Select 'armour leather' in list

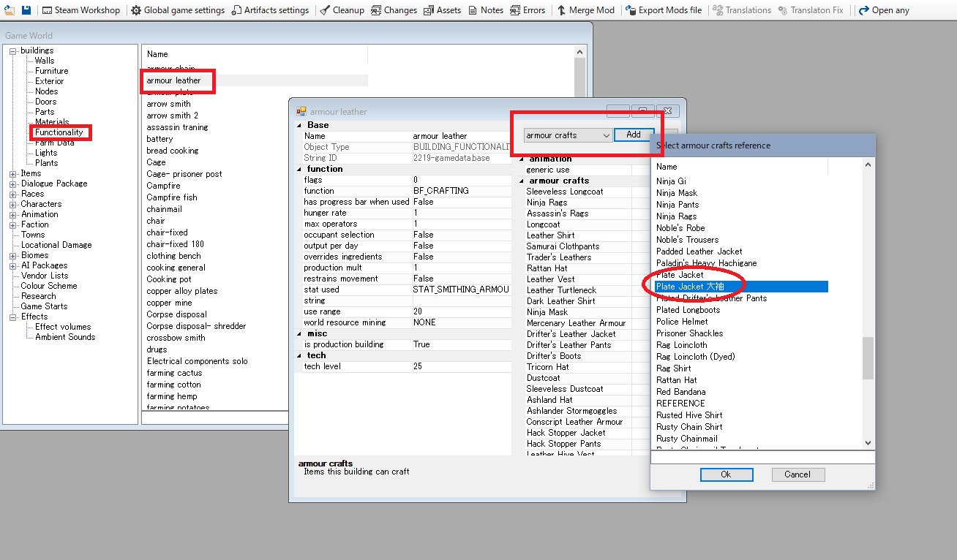click(254, 80)
